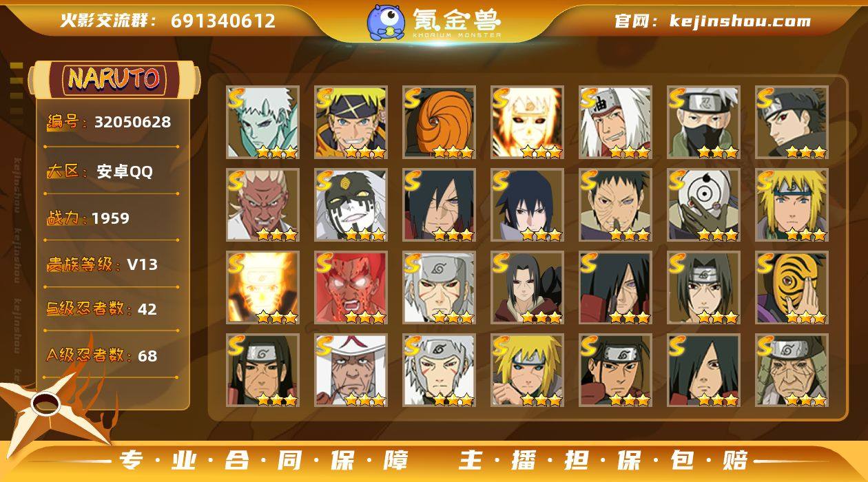Select the red-skinned Eight Gates Guy portrait
This screenshot has height=482, width=868.
click(351, 287)
